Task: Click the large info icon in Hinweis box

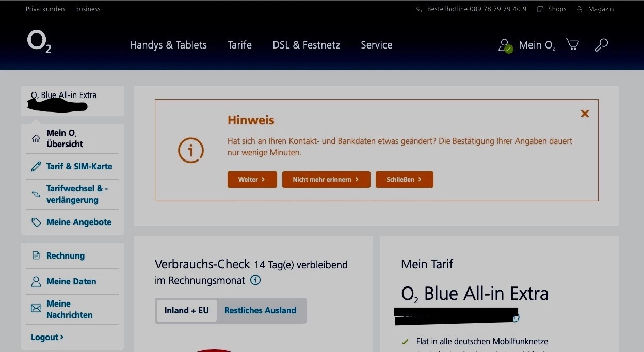Action: point(191,150)
